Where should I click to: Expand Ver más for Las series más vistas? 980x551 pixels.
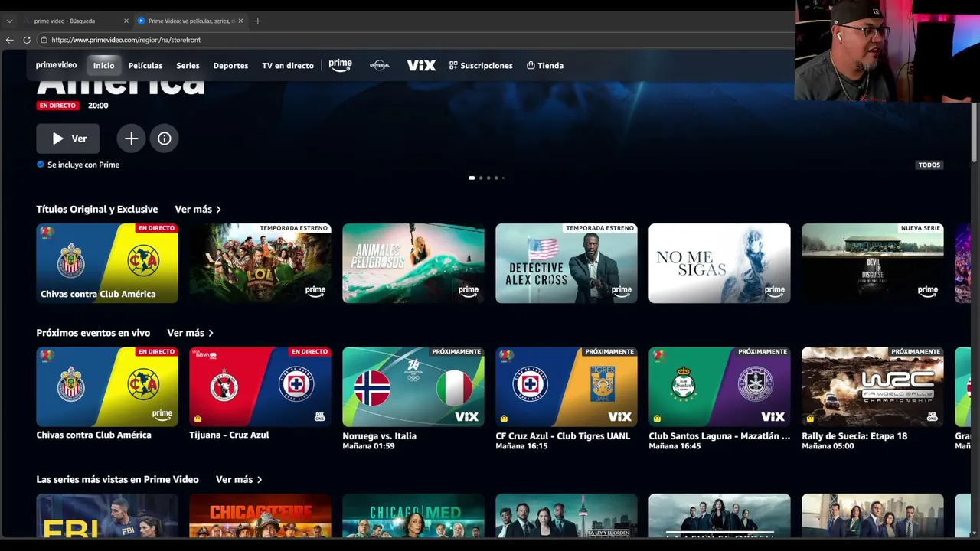[239, 479]
